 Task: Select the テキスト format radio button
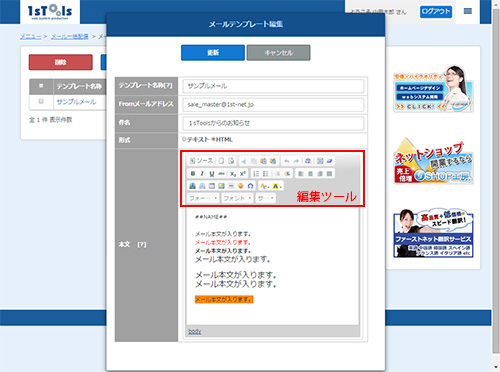coord(184,139)
